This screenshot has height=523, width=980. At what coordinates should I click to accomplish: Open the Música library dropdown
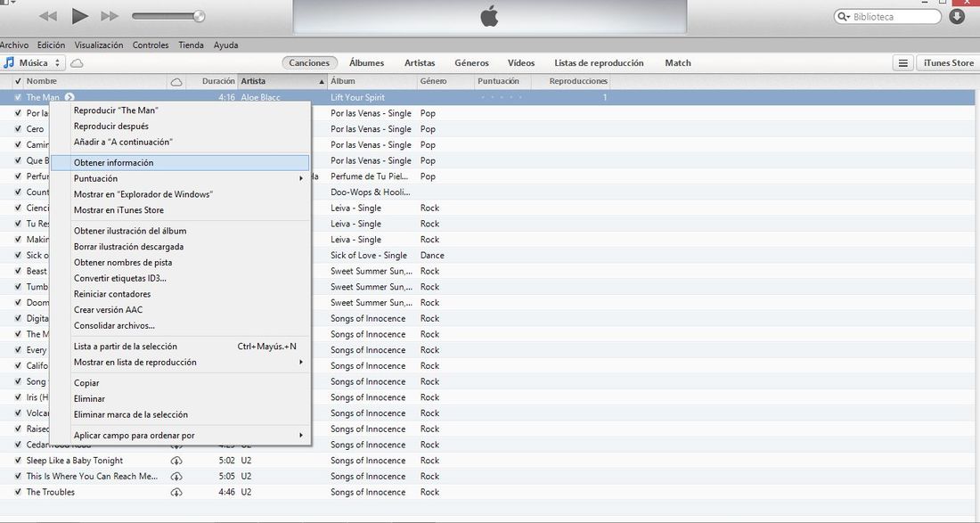point(33,62)
